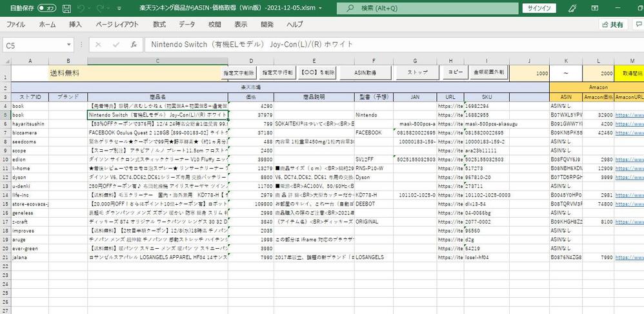Select column J header
Image resolution: width=644 pixels, height=314 pixels.
click(x=529, y=61)
